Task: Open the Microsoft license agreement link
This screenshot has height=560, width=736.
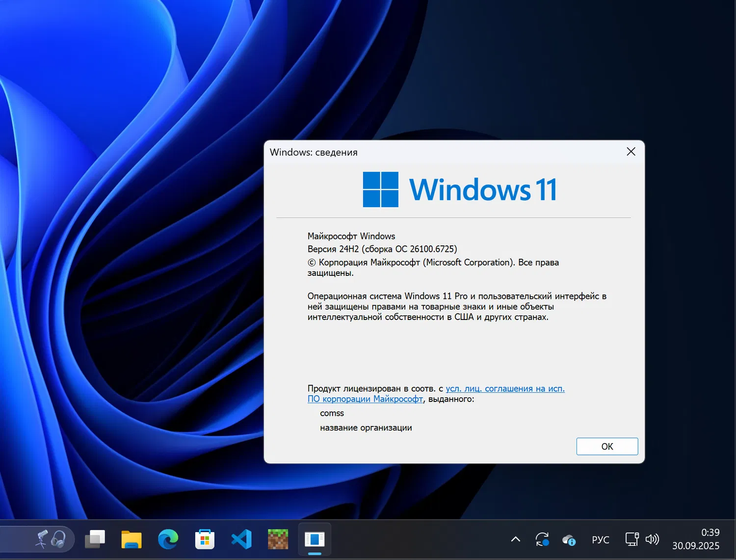Action: (505, 388)
